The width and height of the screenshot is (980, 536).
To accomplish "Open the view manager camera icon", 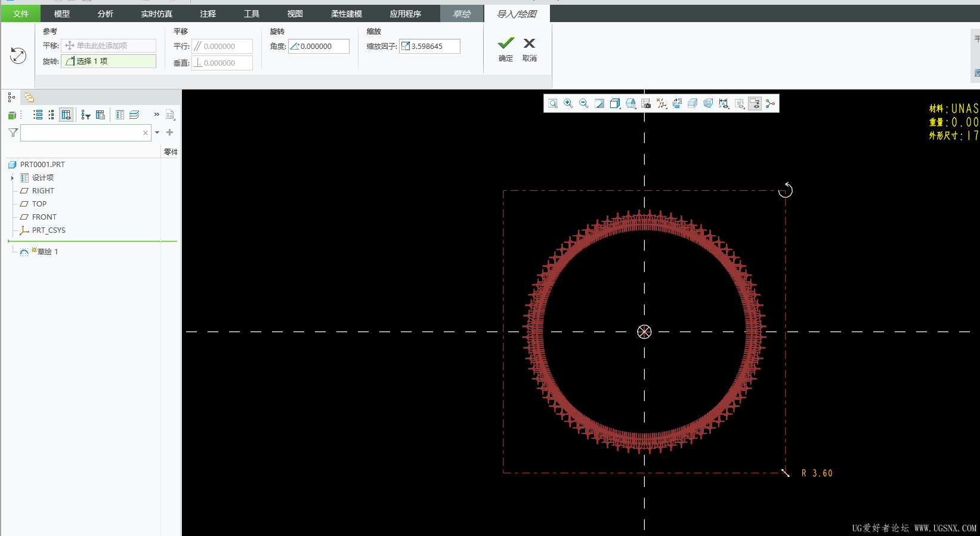I will [x=646, y=104].
